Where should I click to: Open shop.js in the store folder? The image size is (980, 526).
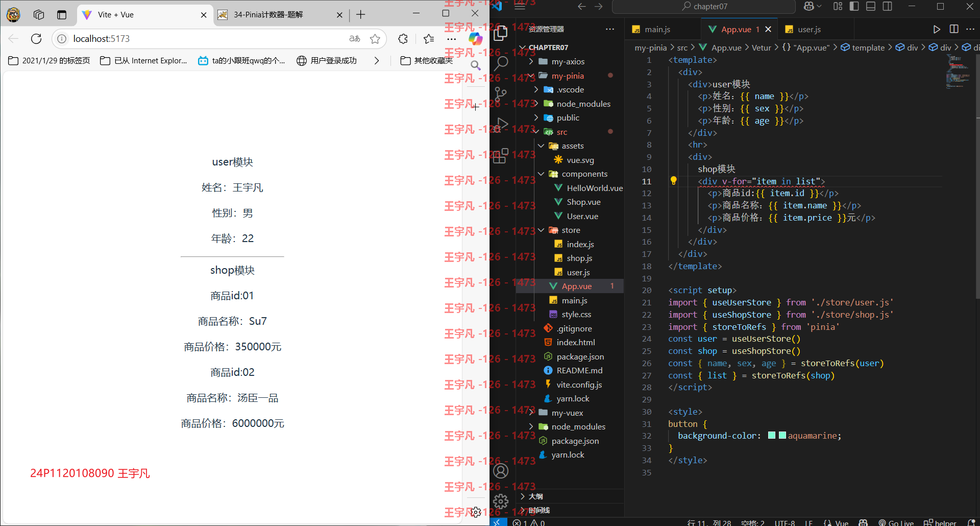click(x=570, y=258)
